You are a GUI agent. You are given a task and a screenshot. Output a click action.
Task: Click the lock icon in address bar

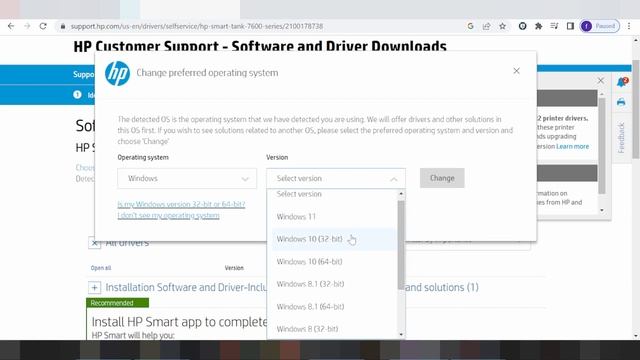(62, 26)
